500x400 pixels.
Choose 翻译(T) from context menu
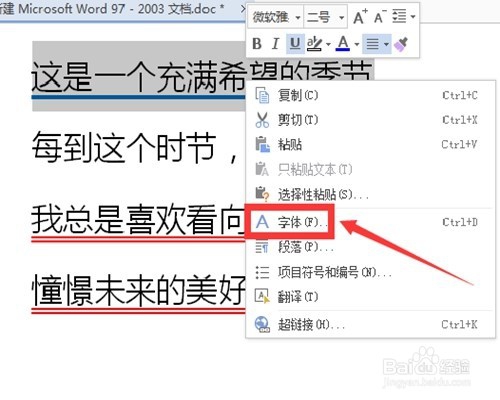point(370,297)
